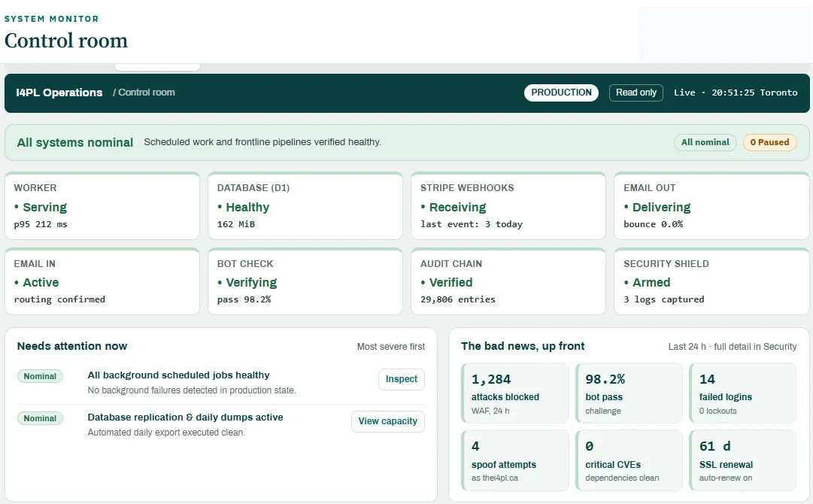
Task: Click the Nominal badge for database replication
Action: 40,418
